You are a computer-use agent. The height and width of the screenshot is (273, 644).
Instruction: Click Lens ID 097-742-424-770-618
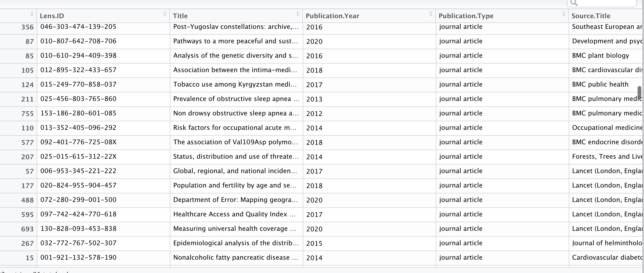tap(78, 214)
